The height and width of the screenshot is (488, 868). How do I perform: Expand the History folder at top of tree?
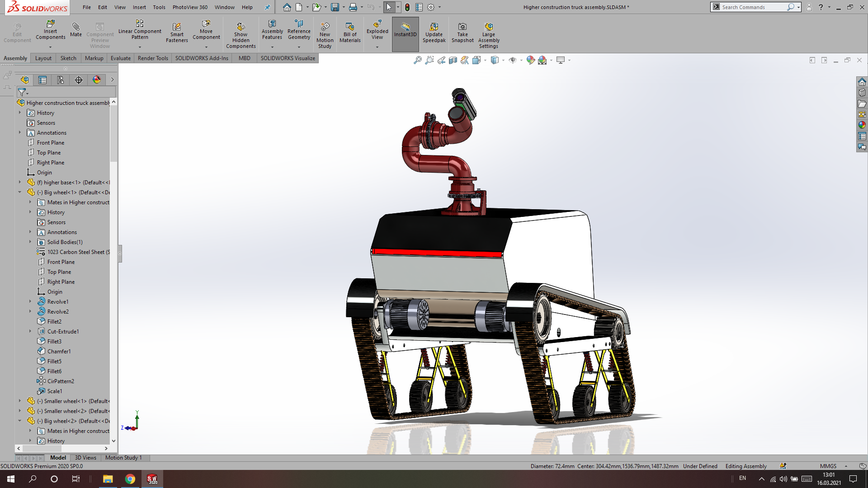pos(20,113)
